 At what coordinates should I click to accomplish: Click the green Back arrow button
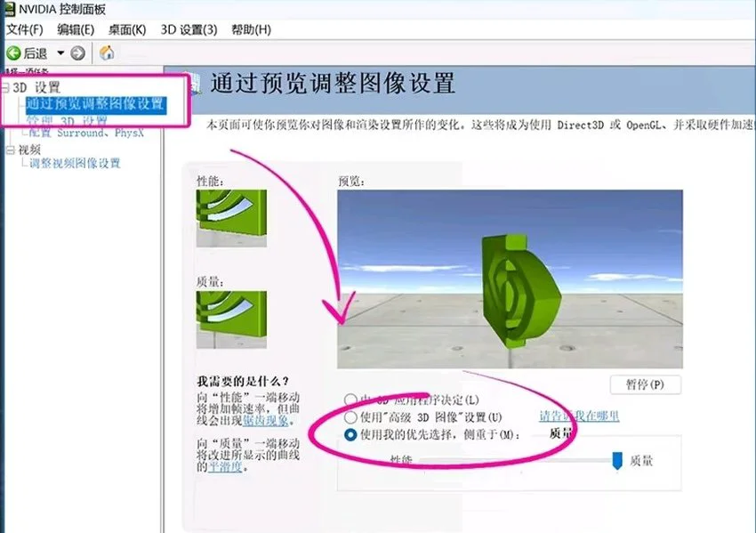[x=14, y=53]
